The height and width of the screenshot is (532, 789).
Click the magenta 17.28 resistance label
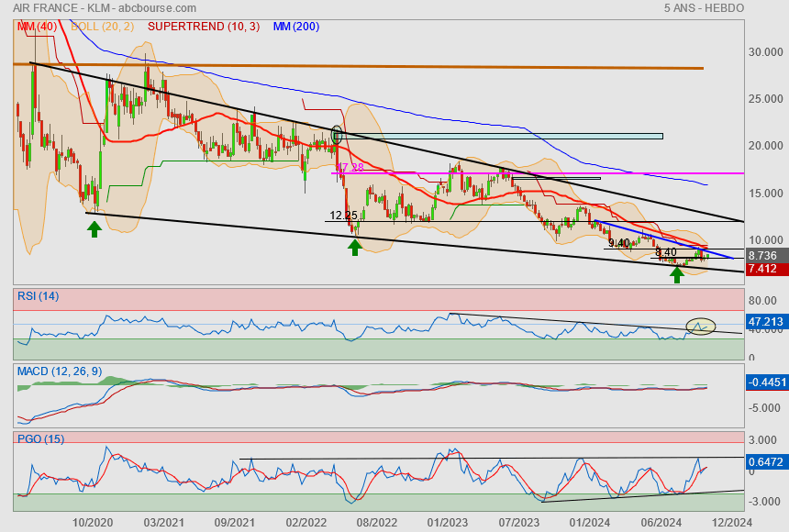coord(350,168)
